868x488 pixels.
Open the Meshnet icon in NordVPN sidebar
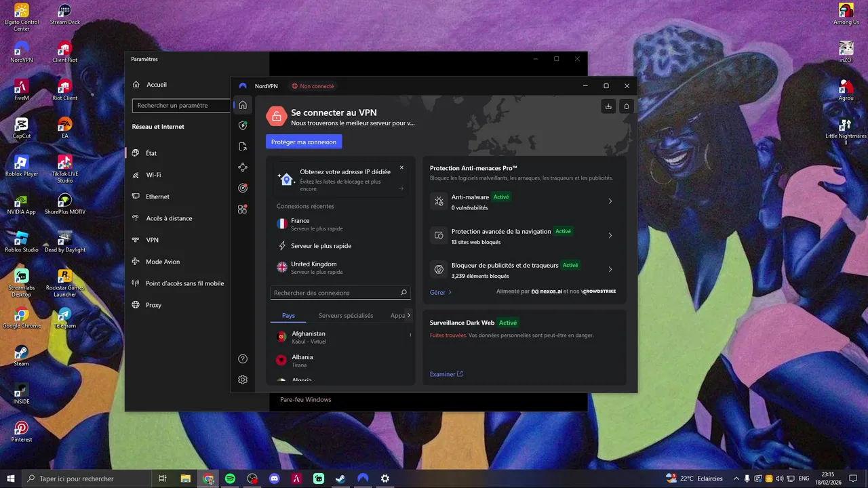pyautogui.click(x=243, y=167)
